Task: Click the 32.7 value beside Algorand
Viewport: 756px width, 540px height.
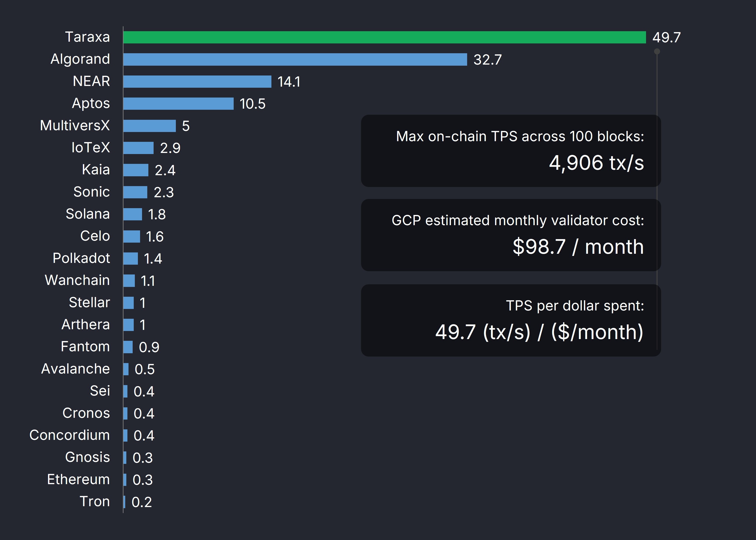Action: coord(487,60)
